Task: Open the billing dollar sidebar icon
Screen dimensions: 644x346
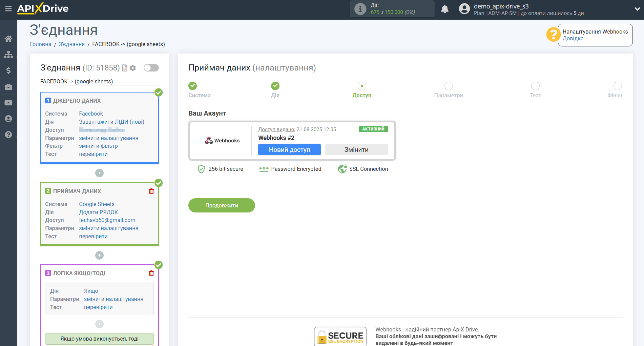Action: tap(8, 70)
